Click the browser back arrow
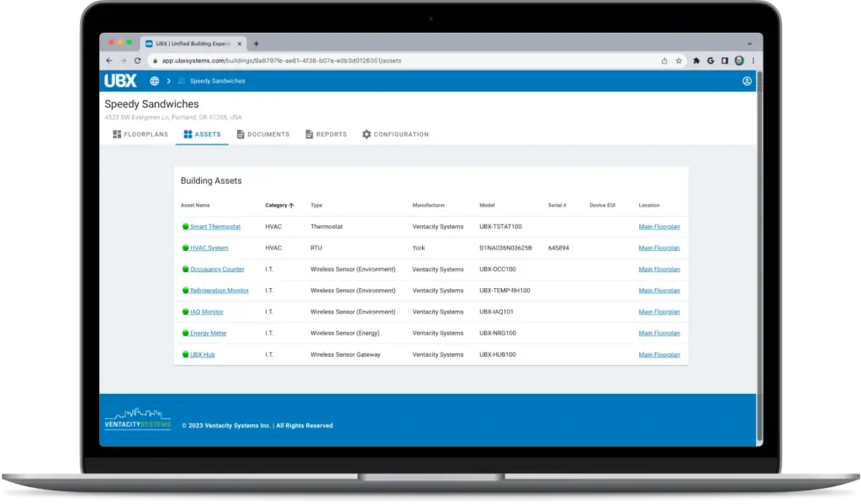This screenshot has height=504, width=861. tap(108, 60)
